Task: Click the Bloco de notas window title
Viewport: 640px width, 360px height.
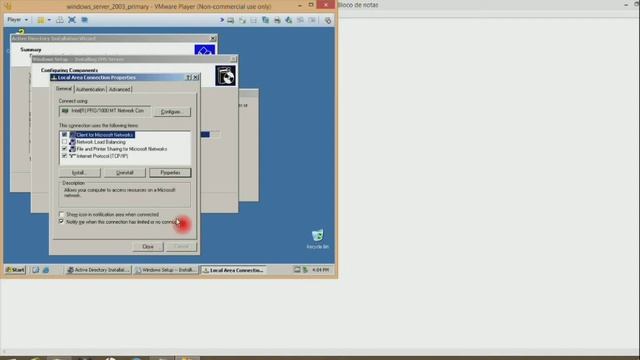Action: (x=358, y=5)
